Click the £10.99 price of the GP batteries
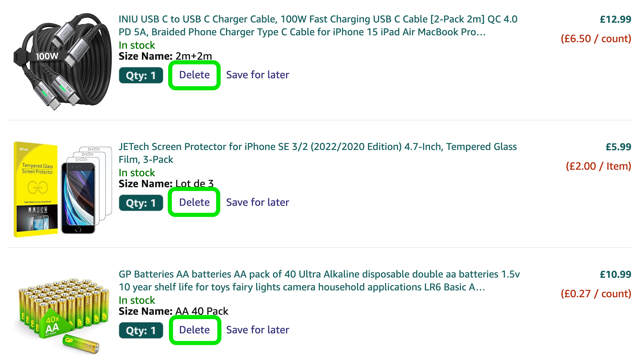The image size is (641, 364). [615, 275]
